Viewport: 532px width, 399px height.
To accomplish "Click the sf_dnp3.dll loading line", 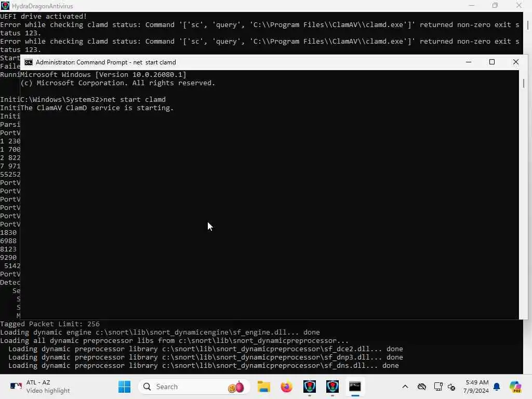I will coord(206,357).
